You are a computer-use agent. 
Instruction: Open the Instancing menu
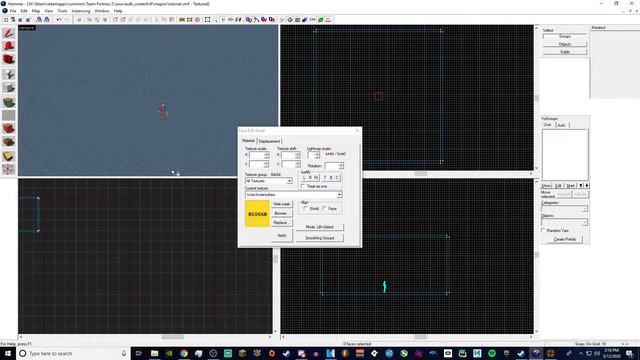pos(81,11)
